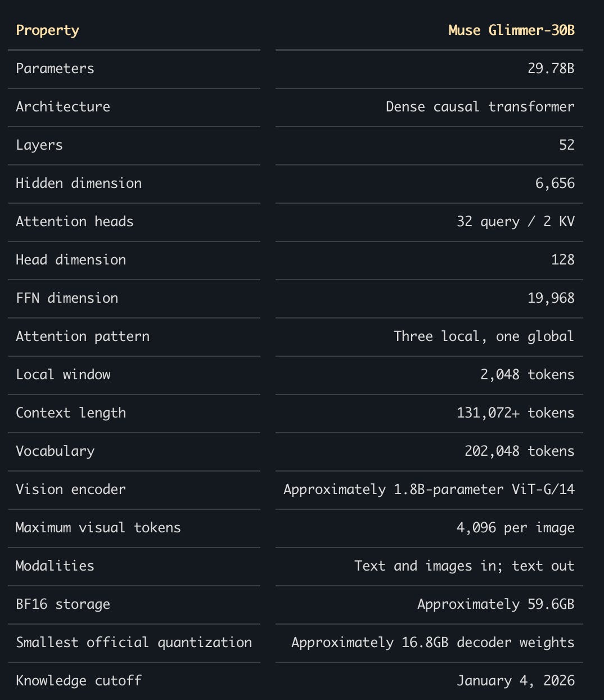Image resolution: width=604 pixels, height=700 pixels.
Task: Click Dense causal transformer value
Action: pos(480,107)
